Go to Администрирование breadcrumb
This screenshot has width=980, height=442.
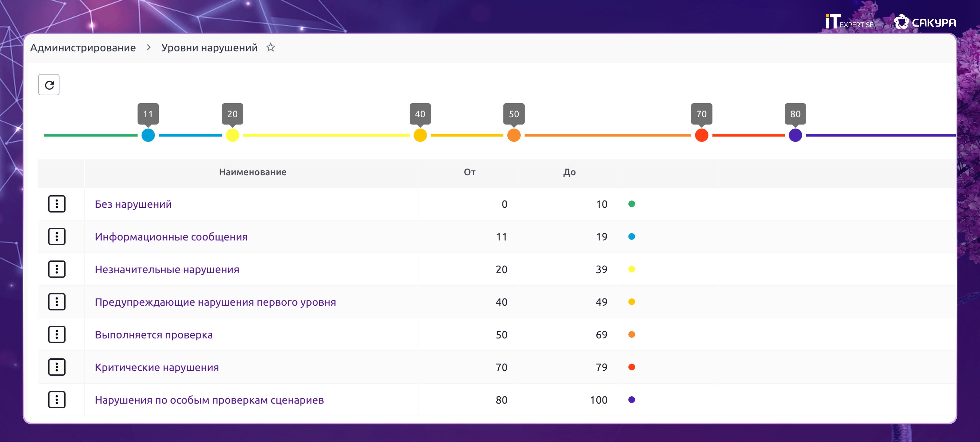coord(83,48)
